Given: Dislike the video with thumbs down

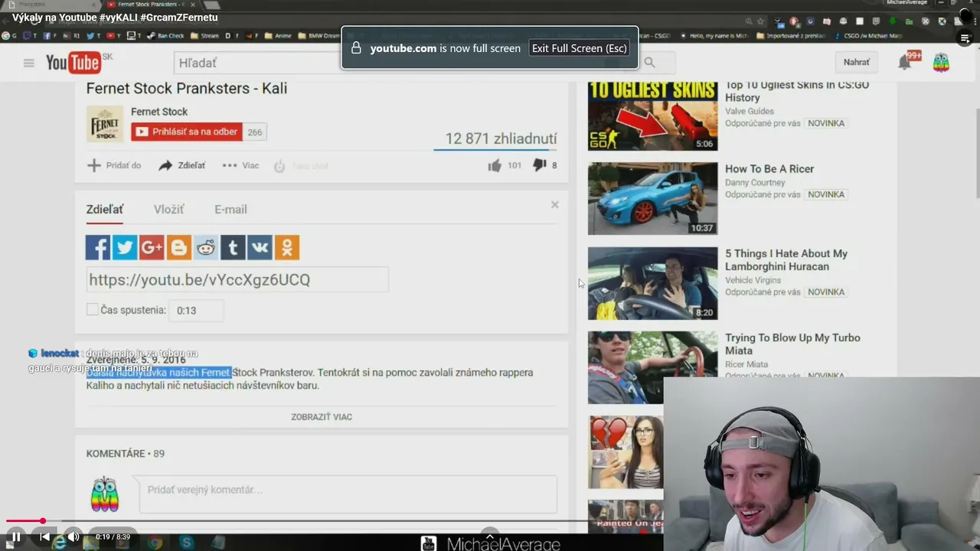Looking at the screenshot, I should pyautogui.click(x=539, y=165).
